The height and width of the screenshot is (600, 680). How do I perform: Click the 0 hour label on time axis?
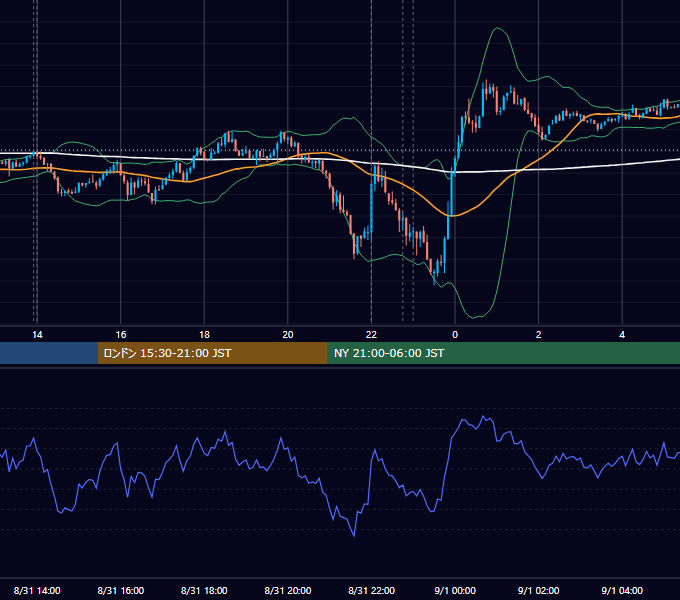pyautogui.click(x=455, y=334)
